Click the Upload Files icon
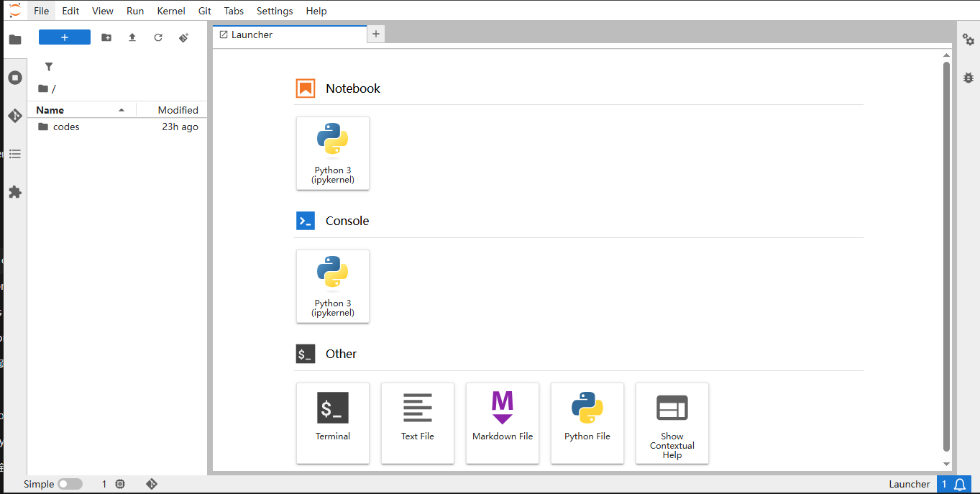Screen dimensions: 980x494 click(132, 37)
